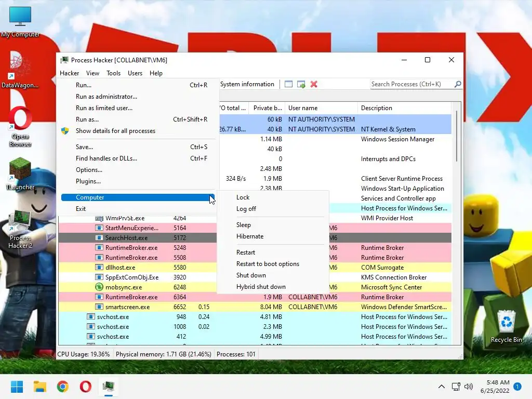The width and height of the screenshot is (532, 399).
Task: Open the Tools menu
Action: click(x=113, y=73)
